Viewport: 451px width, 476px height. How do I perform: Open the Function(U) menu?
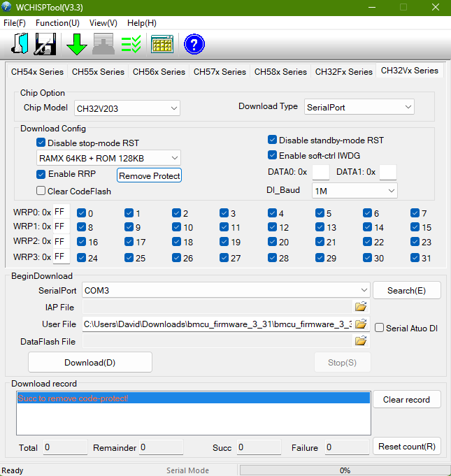pyautogui.click(x=57, y=23)
